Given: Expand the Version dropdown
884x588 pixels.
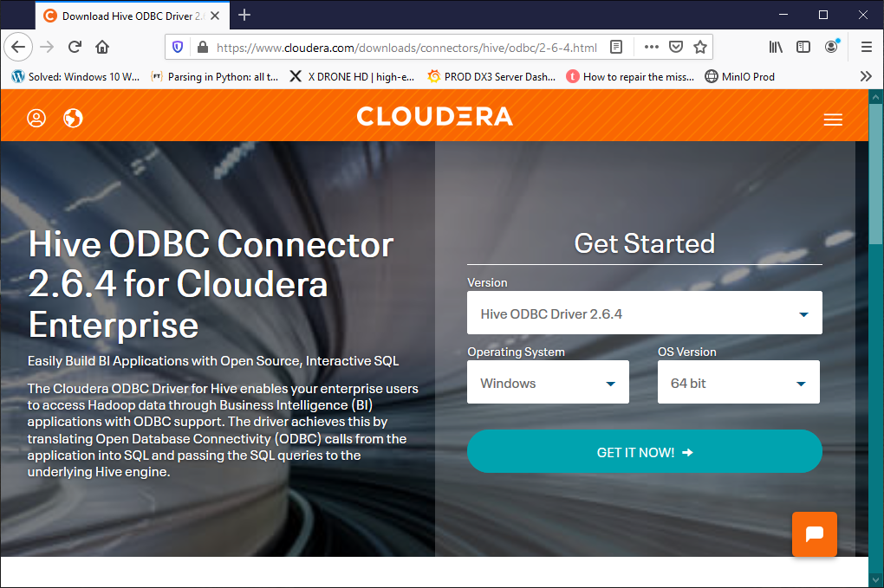Looking at the screenshot, I should (645, 313).
